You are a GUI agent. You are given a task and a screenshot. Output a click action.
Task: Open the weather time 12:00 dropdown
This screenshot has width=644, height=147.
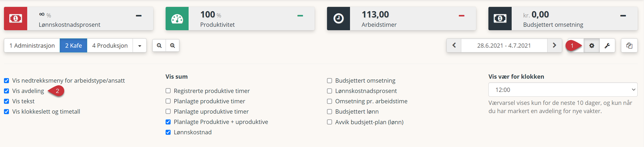pyautogui.click(x=563, y=90)
